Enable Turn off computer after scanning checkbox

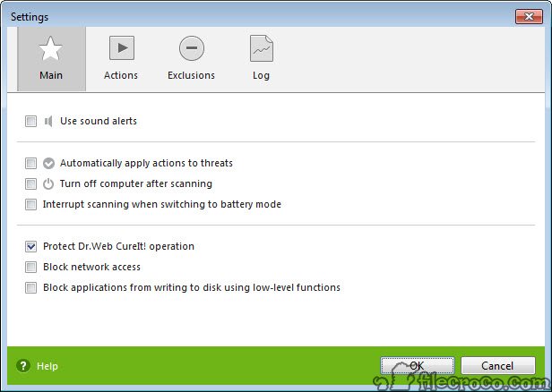31,183
